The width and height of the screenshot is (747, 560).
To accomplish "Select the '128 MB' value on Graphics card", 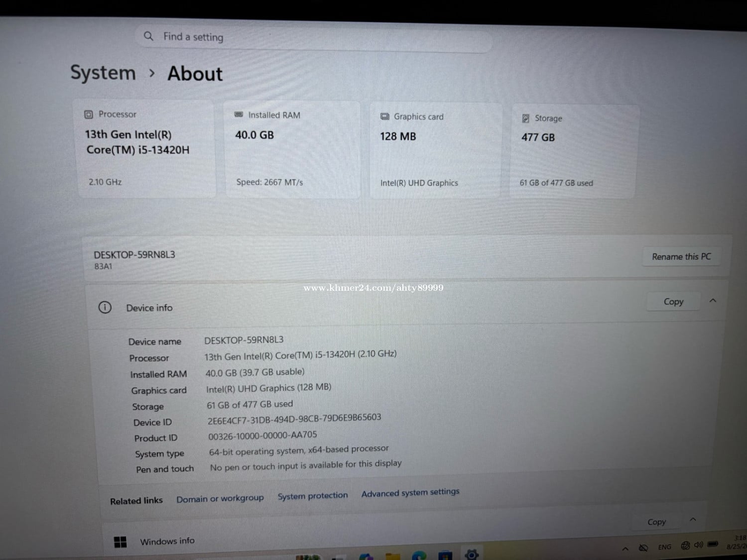I will point(398,136).
